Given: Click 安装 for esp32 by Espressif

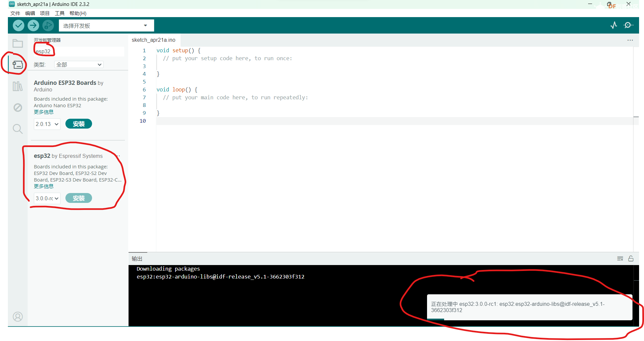Looking at the screenshot, I should [79, 198].
